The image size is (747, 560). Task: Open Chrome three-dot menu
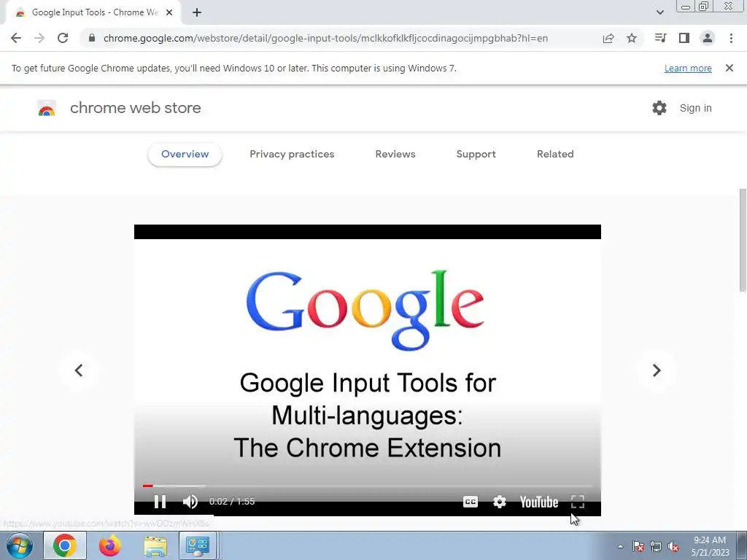[731, 38]
